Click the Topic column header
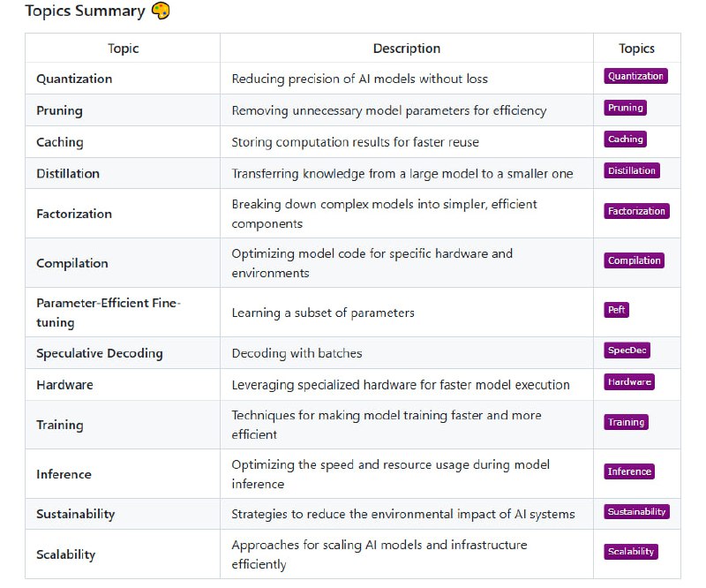The image size is (706, 588). (123, 49)
